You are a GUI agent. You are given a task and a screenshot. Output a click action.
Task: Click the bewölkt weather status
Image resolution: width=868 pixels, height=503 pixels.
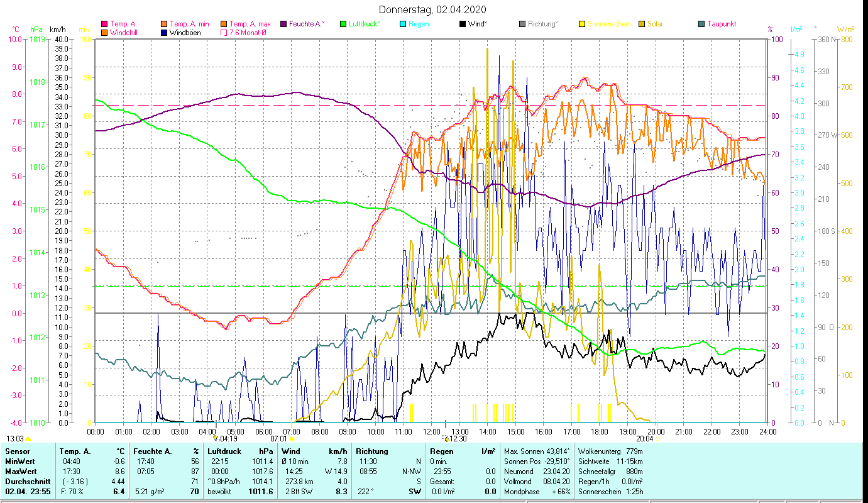pos(220,492)
